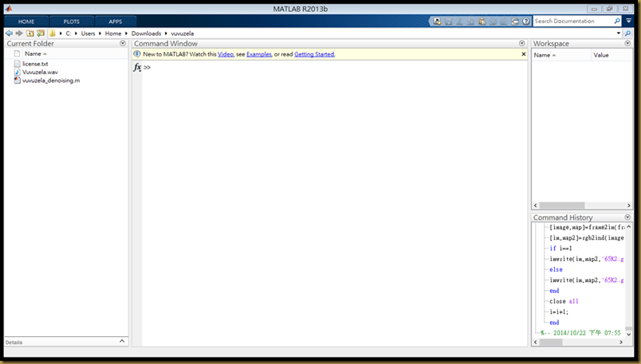Click the file type column header icon
The width and height of the screenshot is (641, 364).
click(17, 53)
